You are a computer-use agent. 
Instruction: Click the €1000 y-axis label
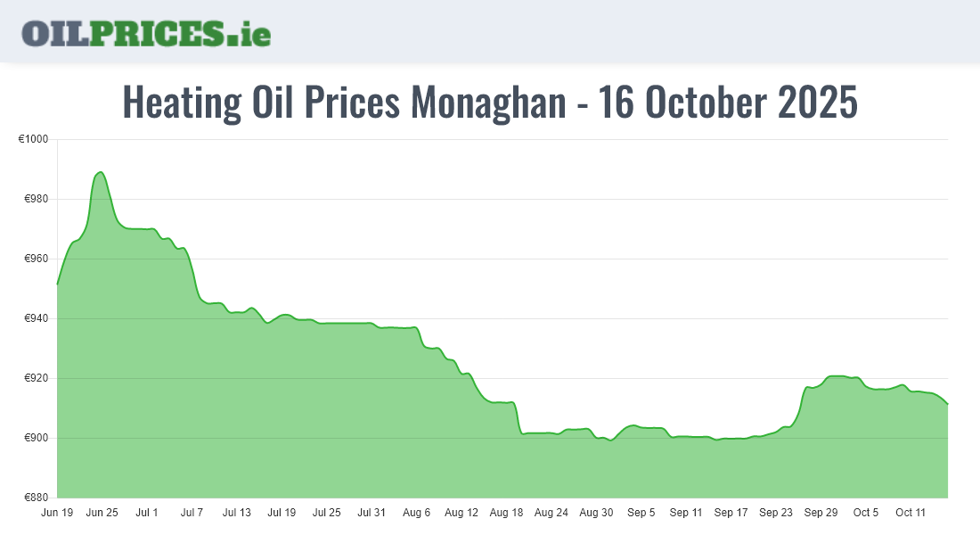point(34,140)
